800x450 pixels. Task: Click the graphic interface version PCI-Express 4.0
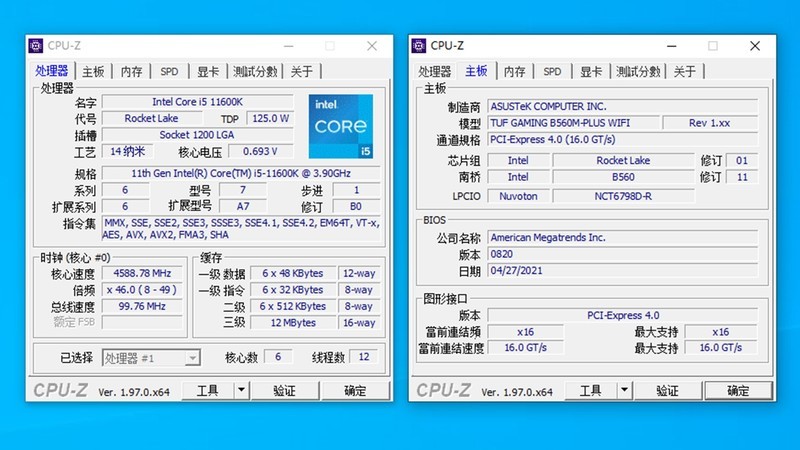click(622, 315)
